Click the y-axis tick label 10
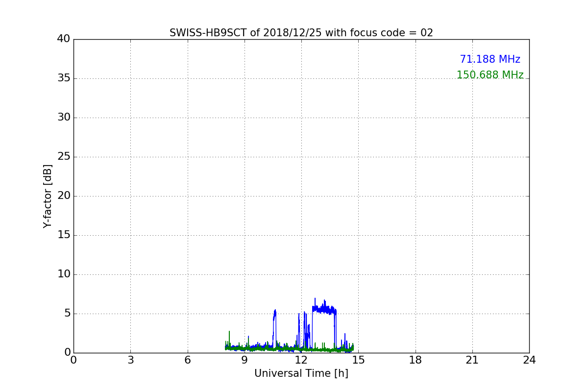 coord(64,274)
